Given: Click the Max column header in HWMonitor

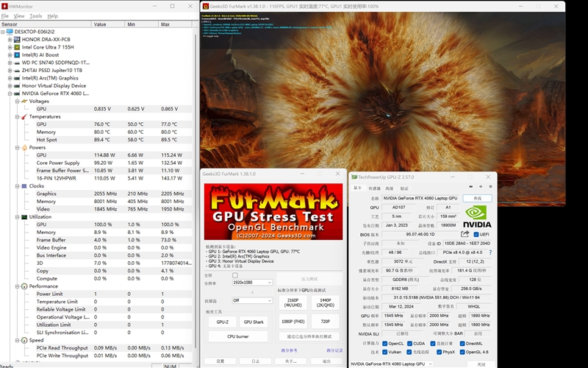Looking at the screenshot, I should point(175,24).
